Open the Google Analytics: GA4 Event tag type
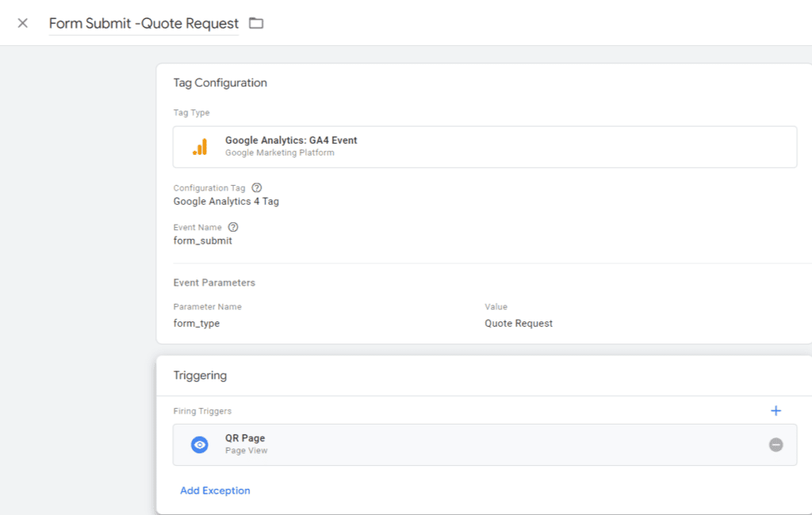812x515 pixels. (x=485, y=147)
